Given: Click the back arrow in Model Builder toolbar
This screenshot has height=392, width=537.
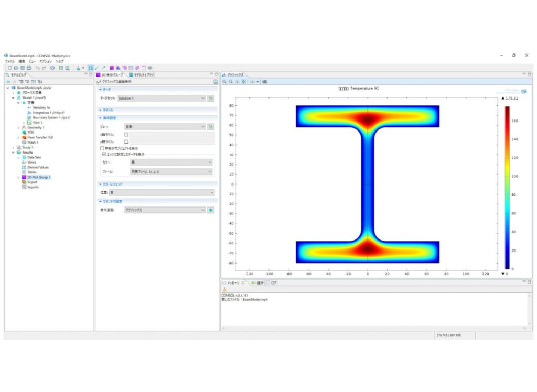Looking at the screenshot, I should pyautogui.click(x=8, y=82).
